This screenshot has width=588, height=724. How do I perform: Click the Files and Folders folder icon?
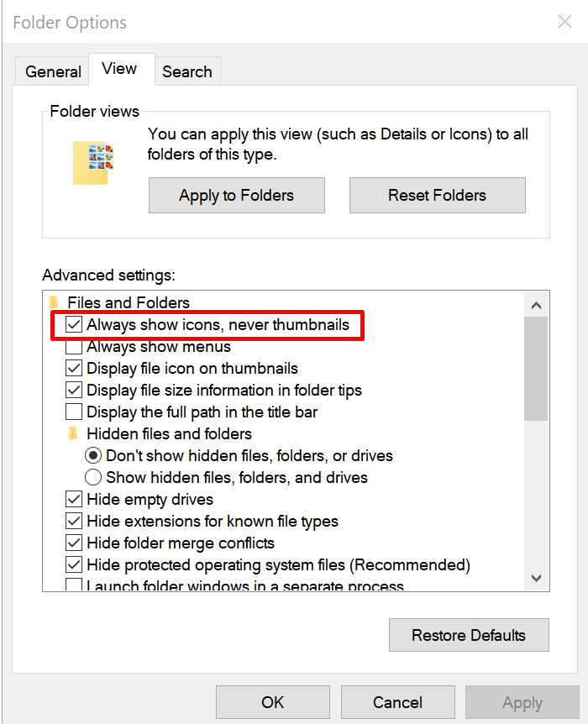pyautogui.click(x=55, y=302)
